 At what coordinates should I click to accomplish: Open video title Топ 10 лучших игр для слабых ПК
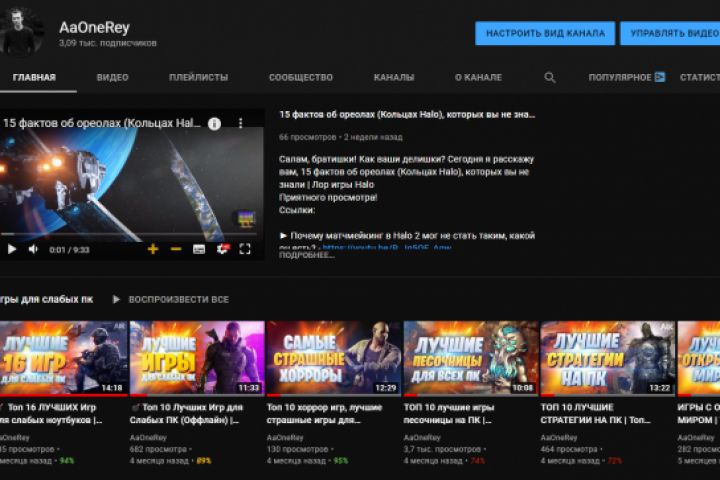[186, 413]
